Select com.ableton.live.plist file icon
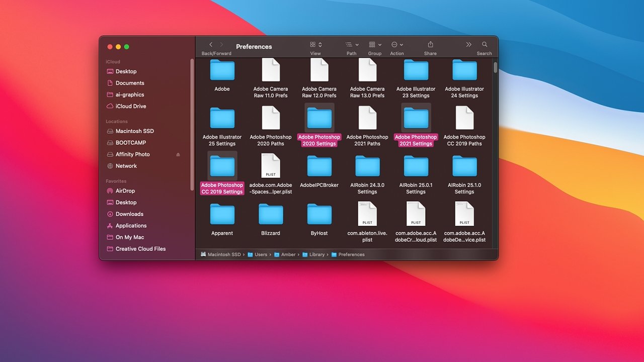Viewport: 644px width, 362px height. coord(367,214)
